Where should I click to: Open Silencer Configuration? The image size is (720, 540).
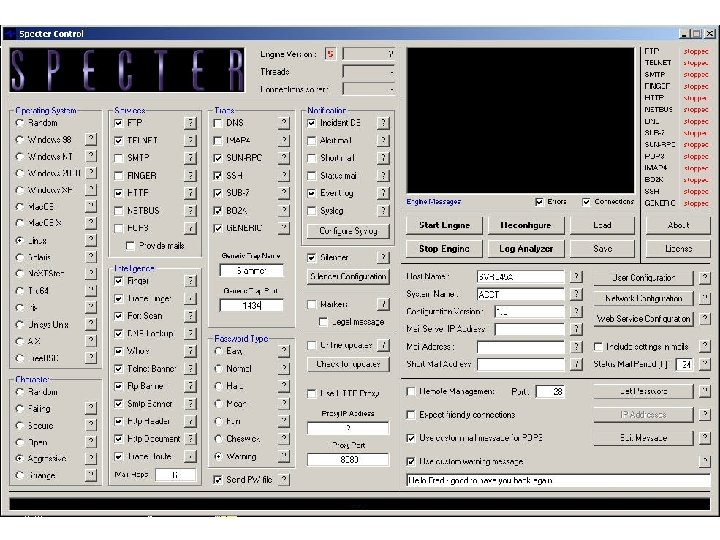tap(348, 276)
